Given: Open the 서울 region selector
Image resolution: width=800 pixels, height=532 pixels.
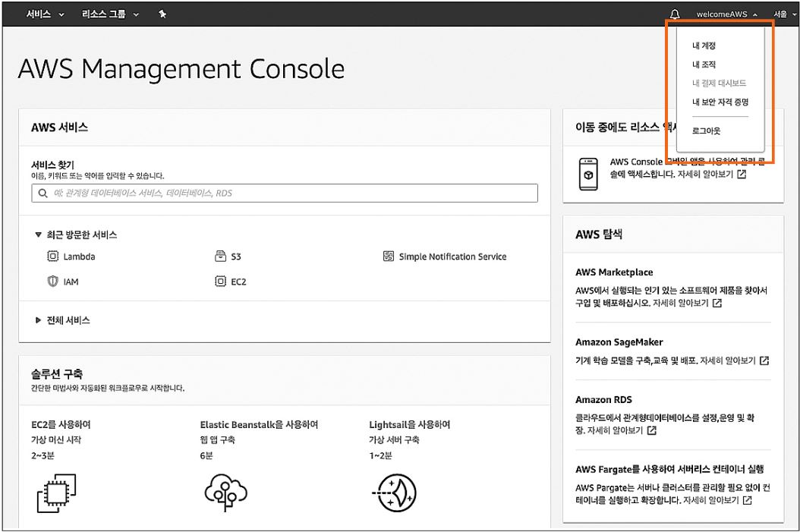Looking at the screenshot, I should coord(785,14).
